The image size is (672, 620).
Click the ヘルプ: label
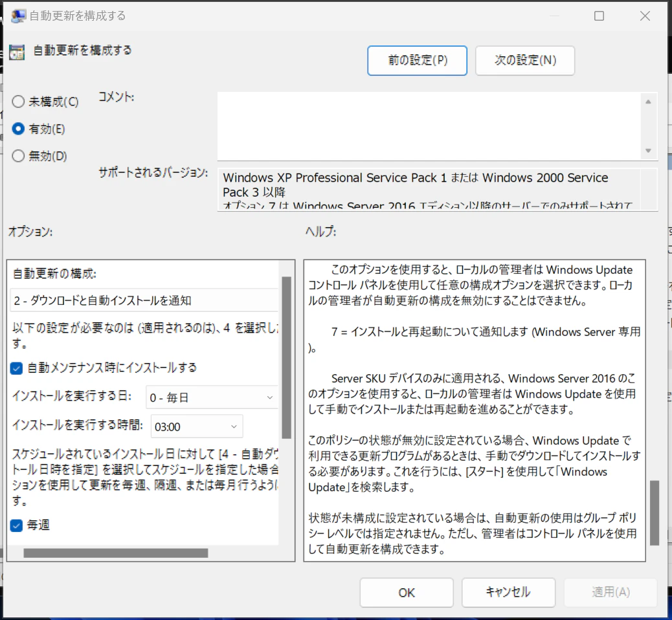click(x=320, y=232)
